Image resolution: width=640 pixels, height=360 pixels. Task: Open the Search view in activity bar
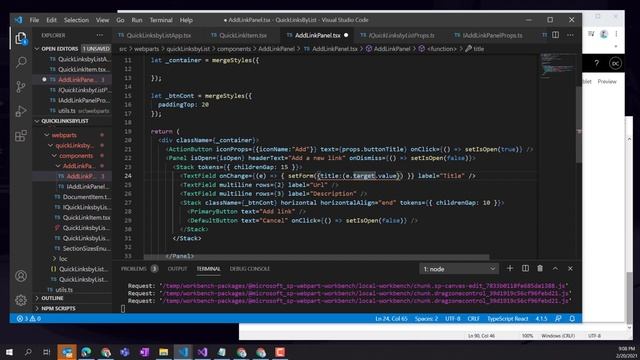(x=21, y=62)
